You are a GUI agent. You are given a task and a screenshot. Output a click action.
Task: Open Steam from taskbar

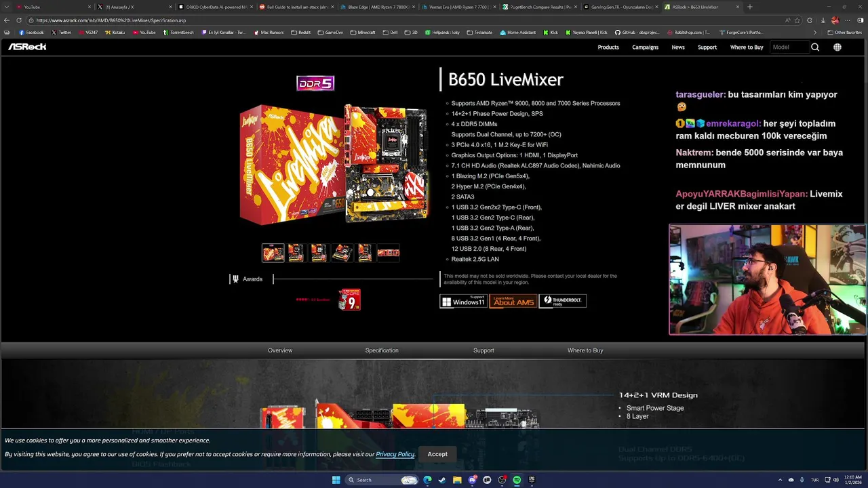[442, 480]
